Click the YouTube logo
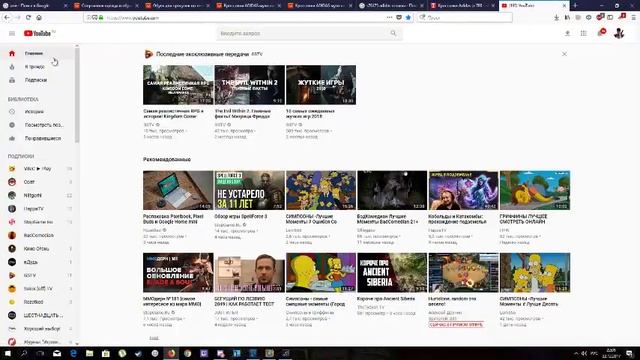Image resolution: width=640 pixels, height=360 pixels. pos(38,33)
